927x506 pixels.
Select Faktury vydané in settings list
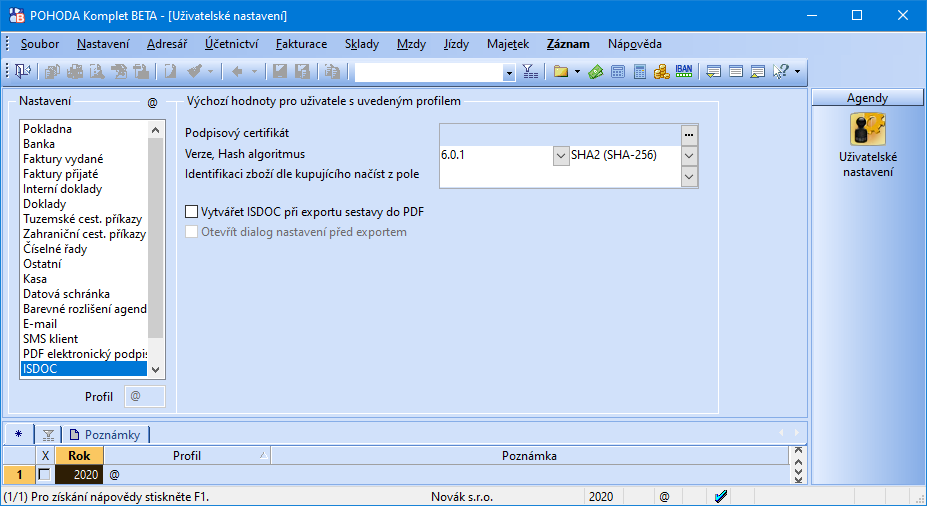[84, 159]
